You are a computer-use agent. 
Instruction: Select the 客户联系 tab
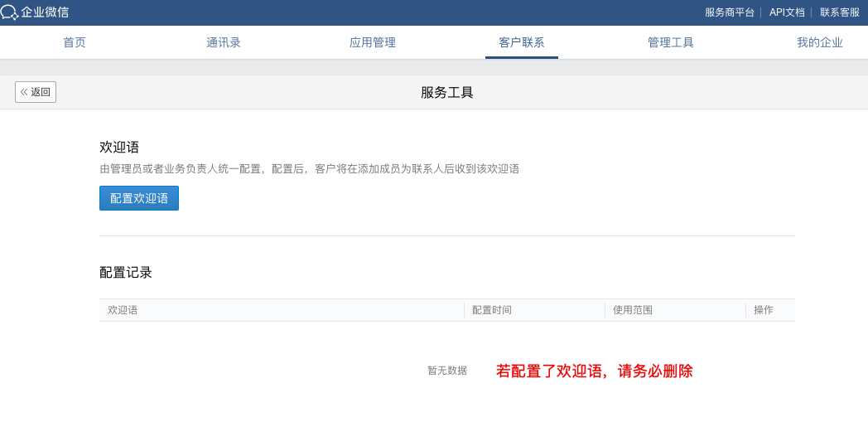tap(522, 42)
